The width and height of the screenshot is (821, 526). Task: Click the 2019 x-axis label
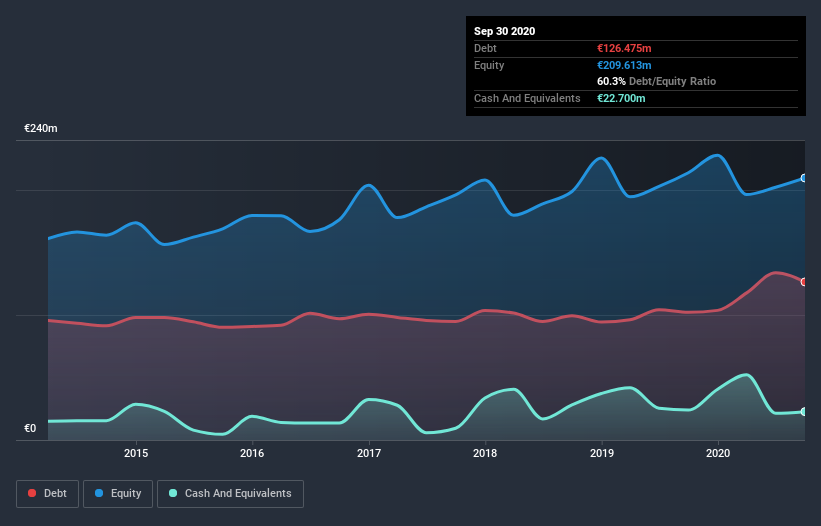click(x=602, y=453)
